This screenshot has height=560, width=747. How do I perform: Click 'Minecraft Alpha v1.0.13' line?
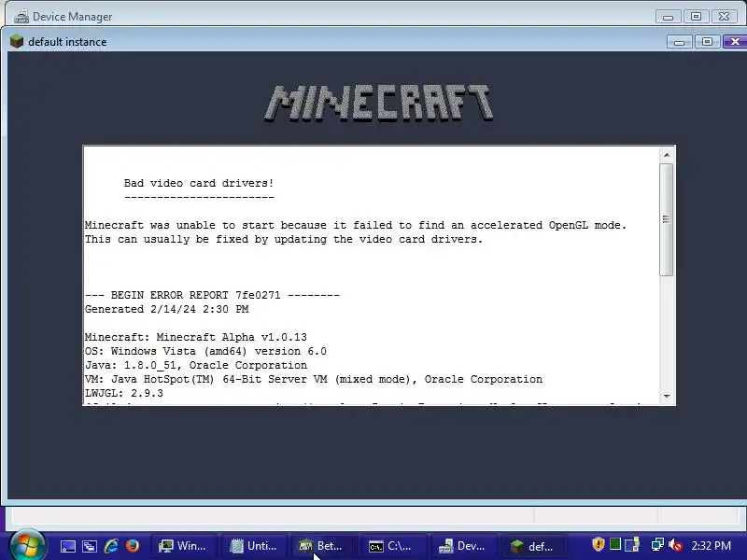(196, 337)
